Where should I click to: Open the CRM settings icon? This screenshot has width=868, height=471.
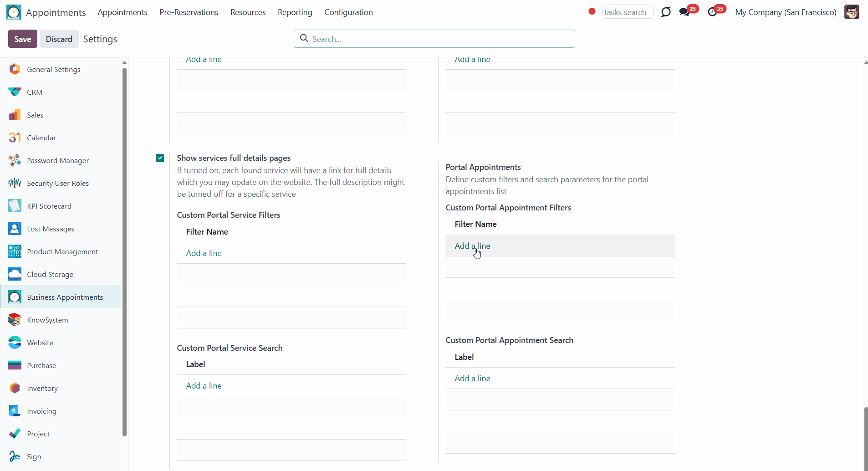click(15, 92)
